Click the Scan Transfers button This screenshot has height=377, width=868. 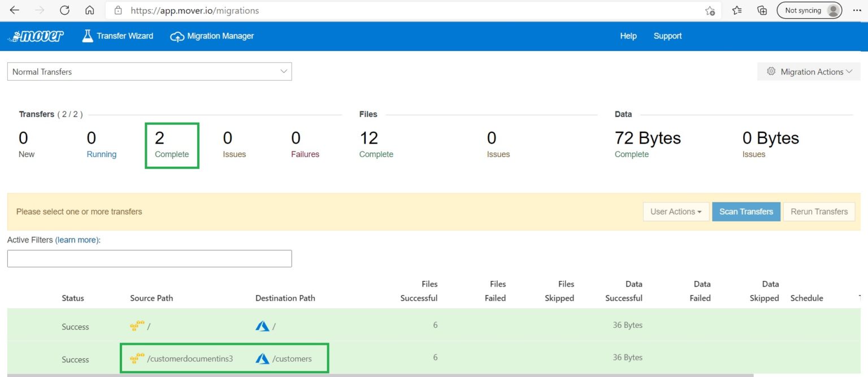(x=746, y=211)
